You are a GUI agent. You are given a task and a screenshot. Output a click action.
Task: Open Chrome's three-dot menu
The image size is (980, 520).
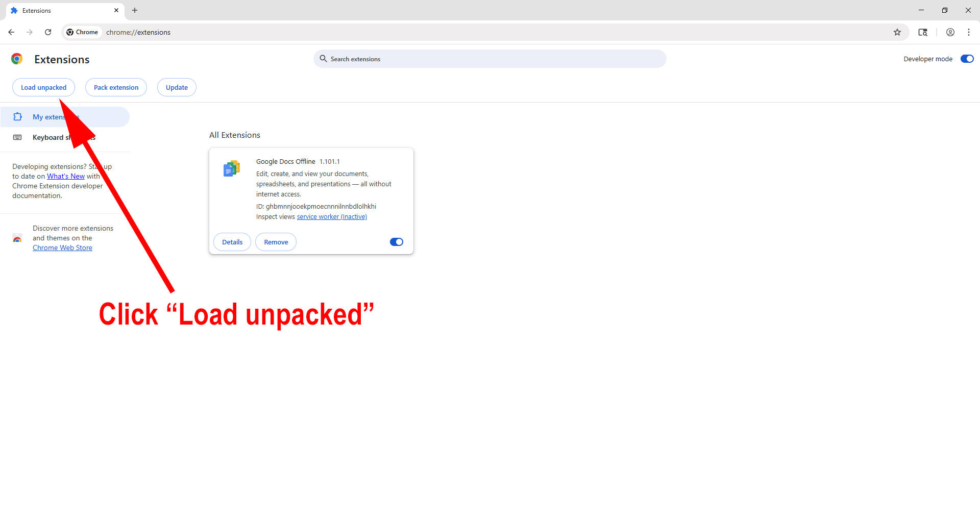tap(968, 32)
